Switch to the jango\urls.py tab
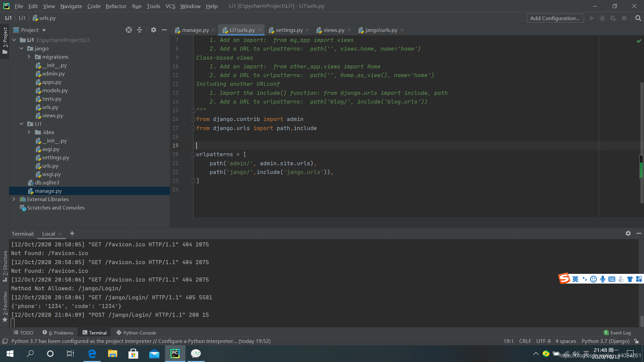The image size is (644, 362). 381,30
